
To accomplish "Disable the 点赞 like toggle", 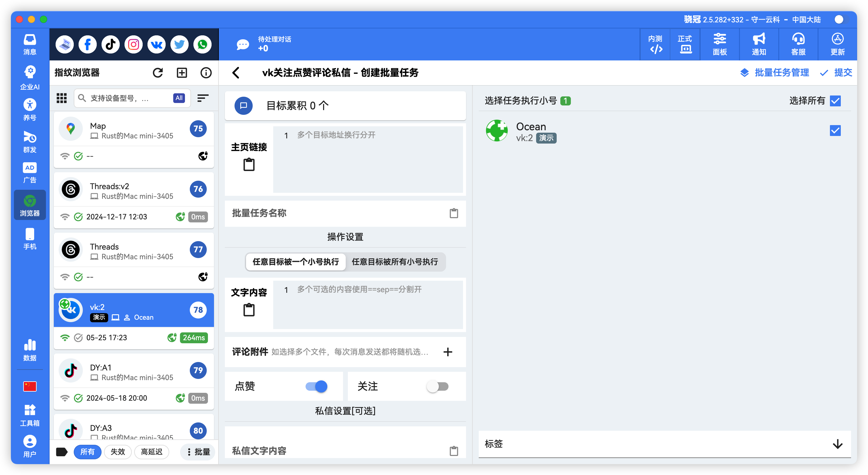I will click(x=316, y=386).
